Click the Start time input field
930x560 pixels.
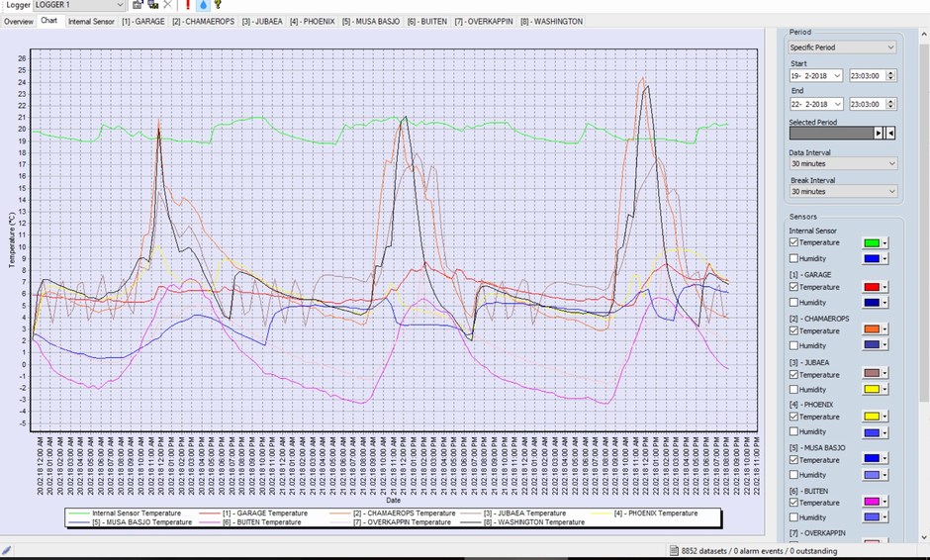tap(868, 75)
